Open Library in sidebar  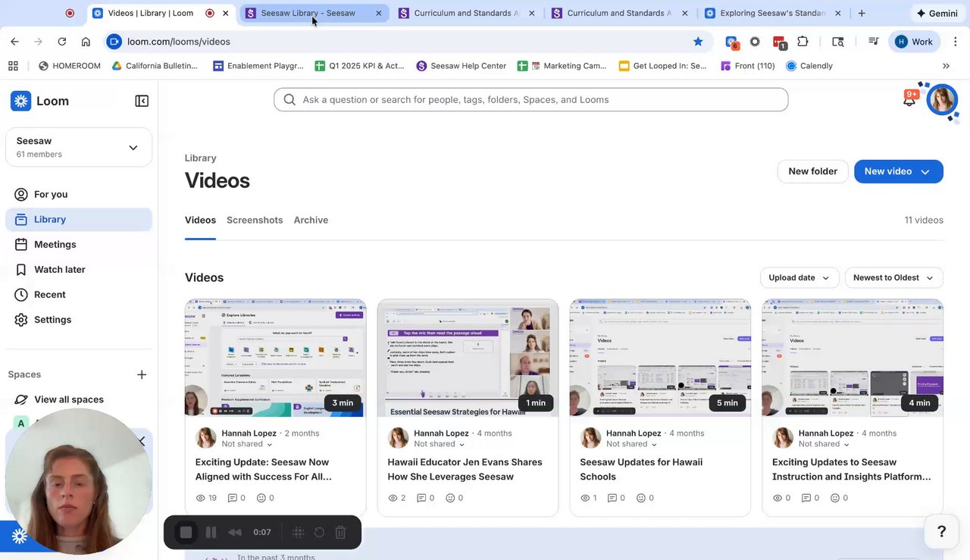79,219
